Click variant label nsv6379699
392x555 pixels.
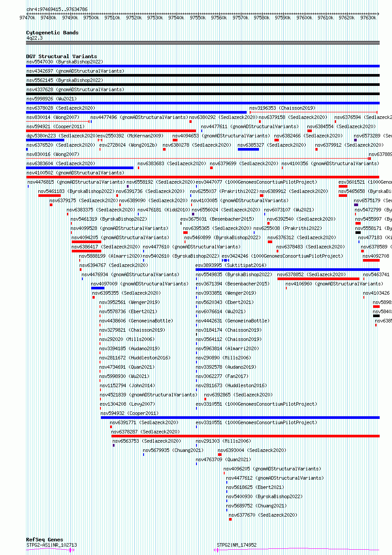click(244, 163)
